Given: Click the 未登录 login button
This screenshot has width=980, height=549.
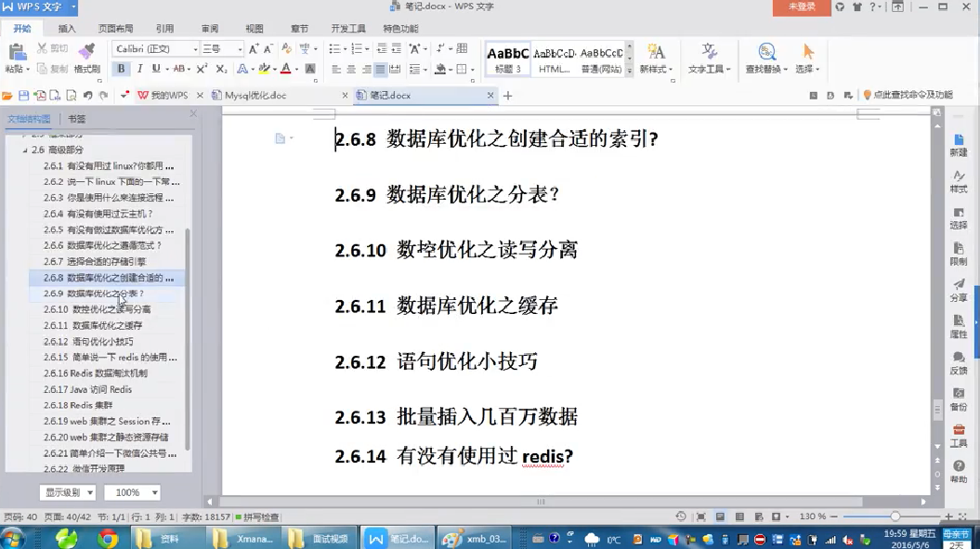Looking at the screenshot, I should pos(801,7).
